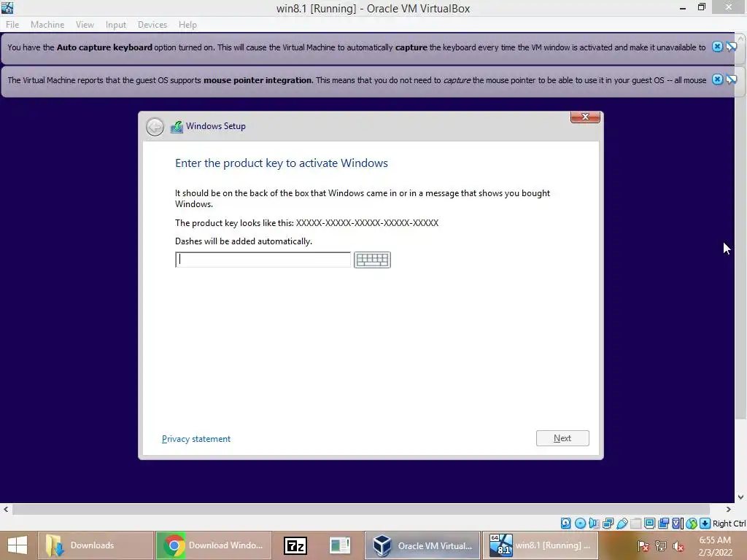This screenshot has width=747, height=560.
Task: Suppress the Auto capture keyboard message permanently
Action: 731,47
